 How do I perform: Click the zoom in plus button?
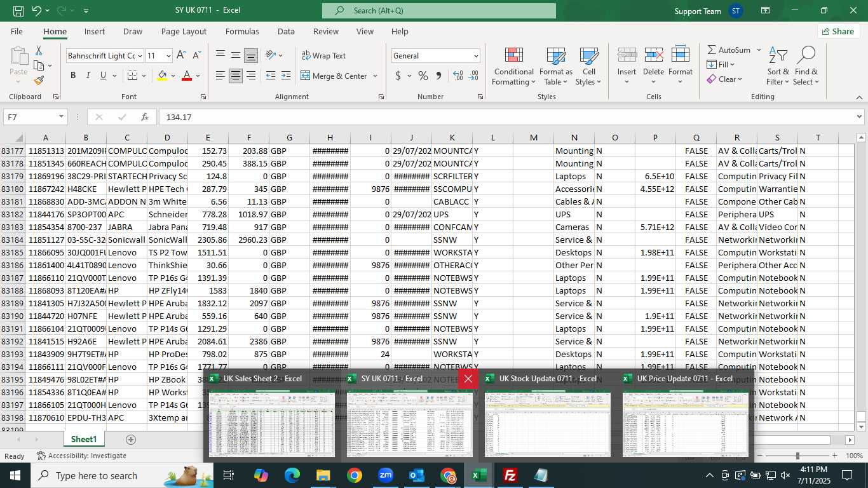click(834, 456)
